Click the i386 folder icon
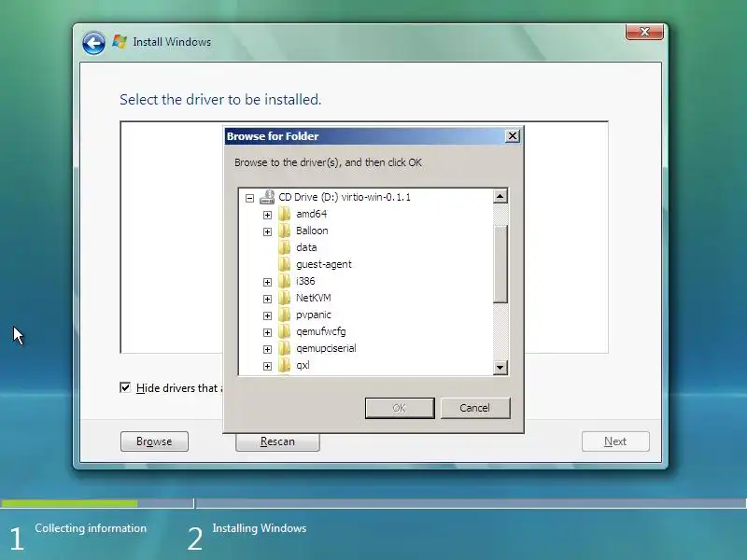 click(285, 281)
